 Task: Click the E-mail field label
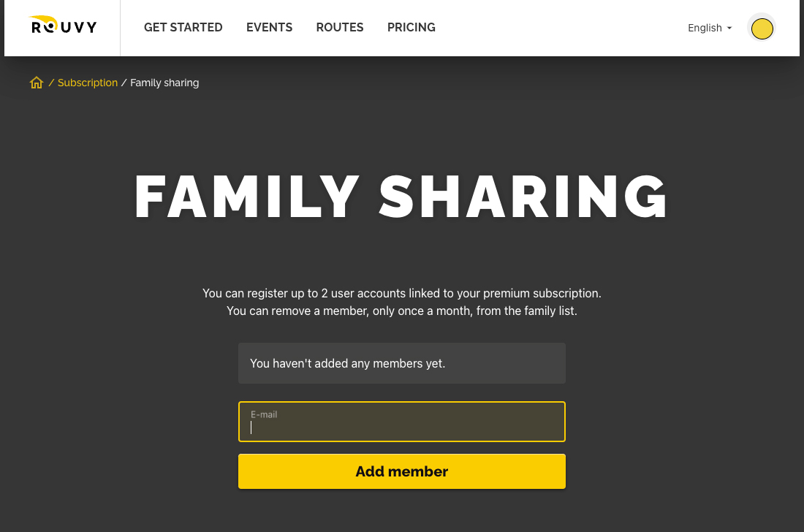pos(264,414)
